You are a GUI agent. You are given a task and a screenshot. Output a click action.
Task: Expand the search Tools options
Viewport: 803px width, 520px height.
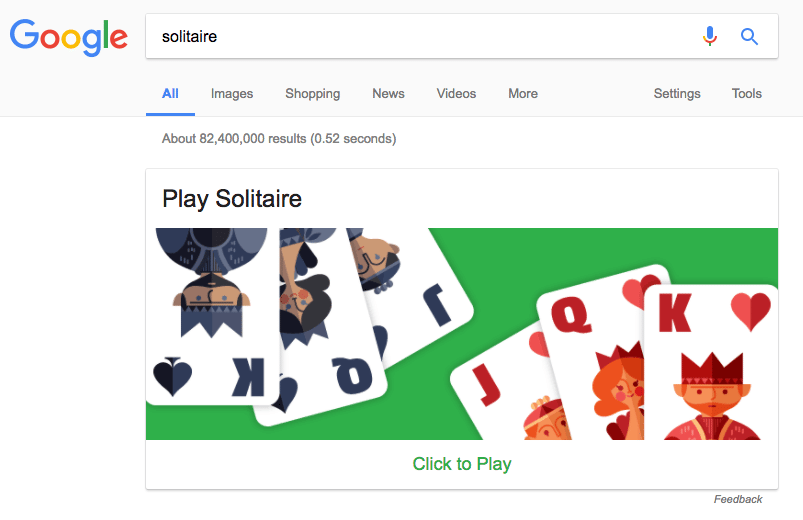tap(747, 94)
